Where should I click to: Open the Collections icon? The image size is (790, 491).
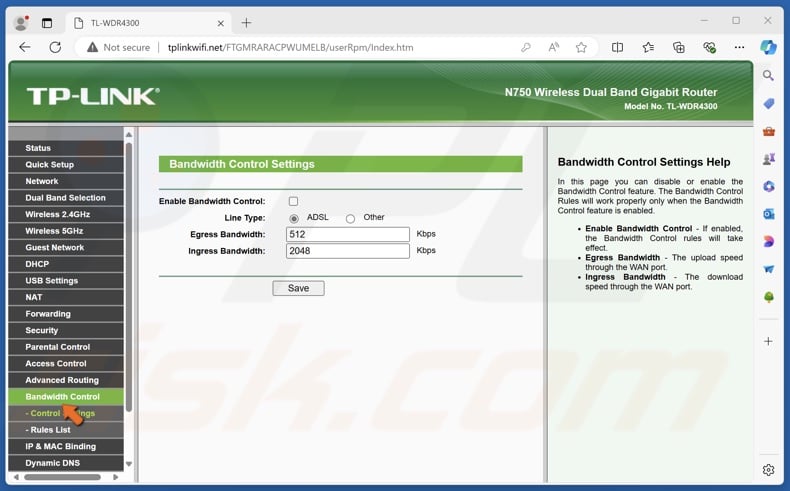pos(679,47)
